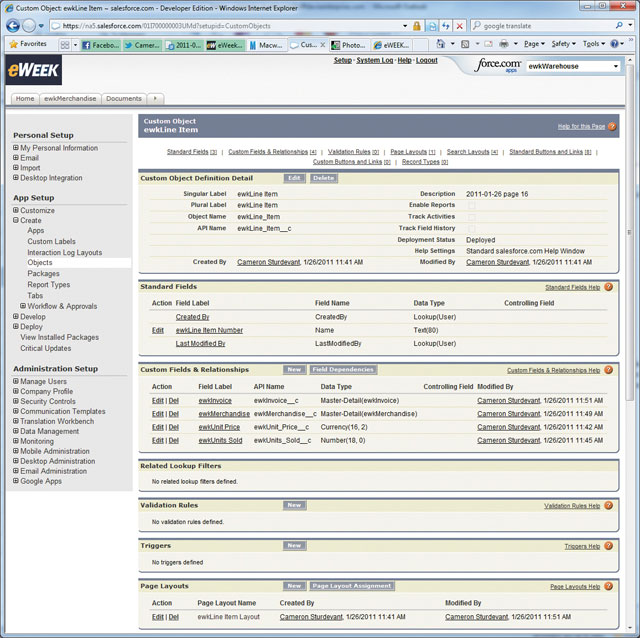
Task: Open the tab show-more arrow after Documents
Action: 155,98
